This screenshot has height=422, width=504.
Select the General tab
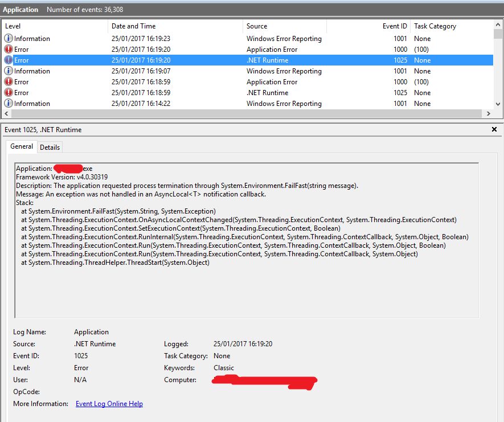(x=22, y=146)
